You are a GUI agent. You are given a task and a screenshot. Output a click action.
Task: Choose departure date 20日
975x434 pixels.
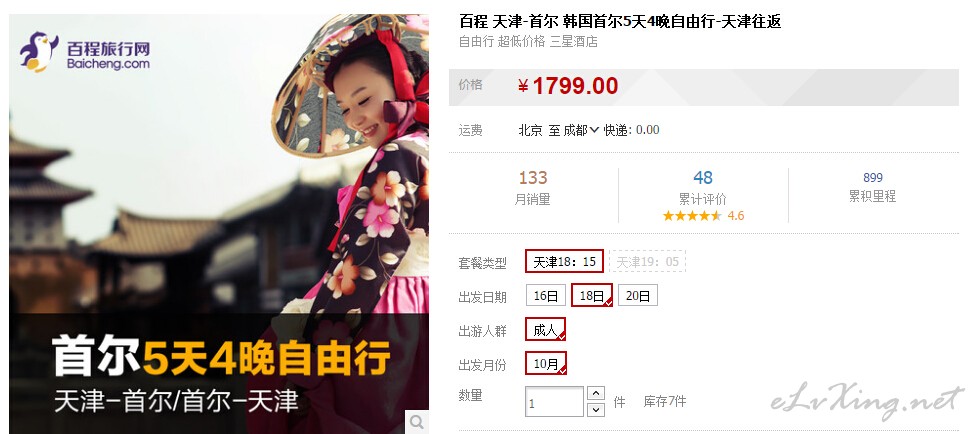[x=637, y=295]
